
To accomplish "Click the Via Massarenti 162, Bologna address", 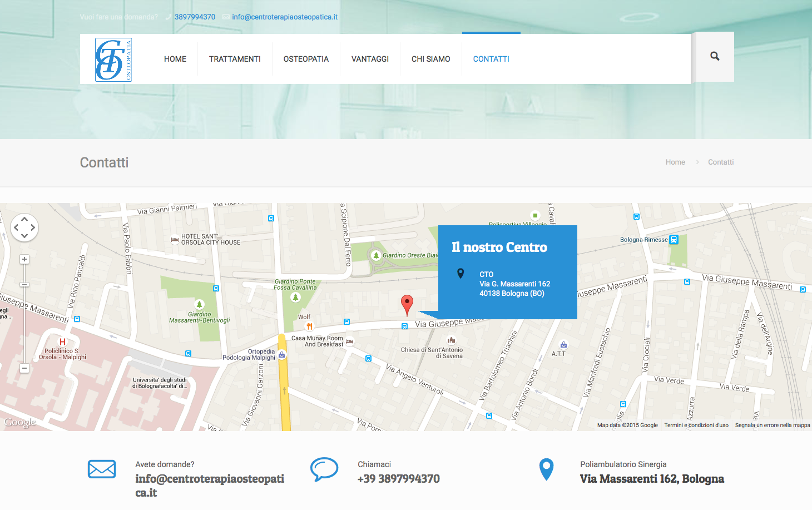I will (652, 479).
